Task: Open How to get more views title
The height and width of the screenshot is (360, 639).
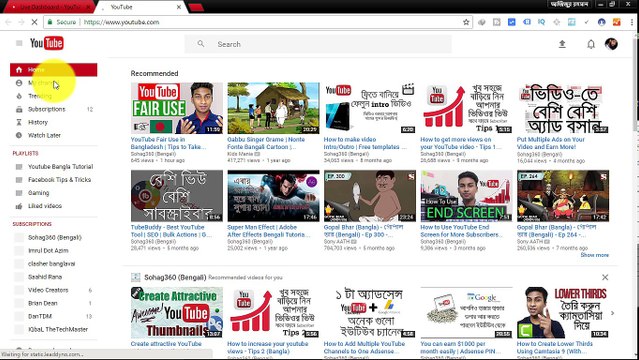Action: (460, 143)
